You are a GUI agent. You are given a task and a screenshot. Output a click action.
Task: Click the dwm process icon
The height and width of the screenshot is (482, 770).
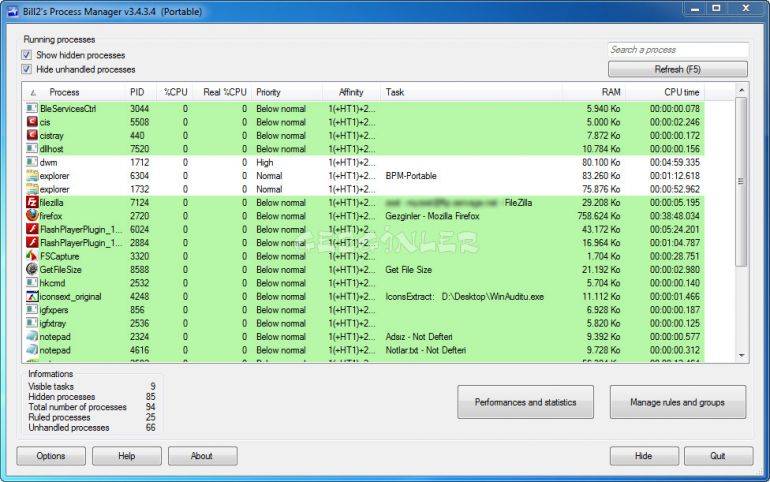pos(32,162)
